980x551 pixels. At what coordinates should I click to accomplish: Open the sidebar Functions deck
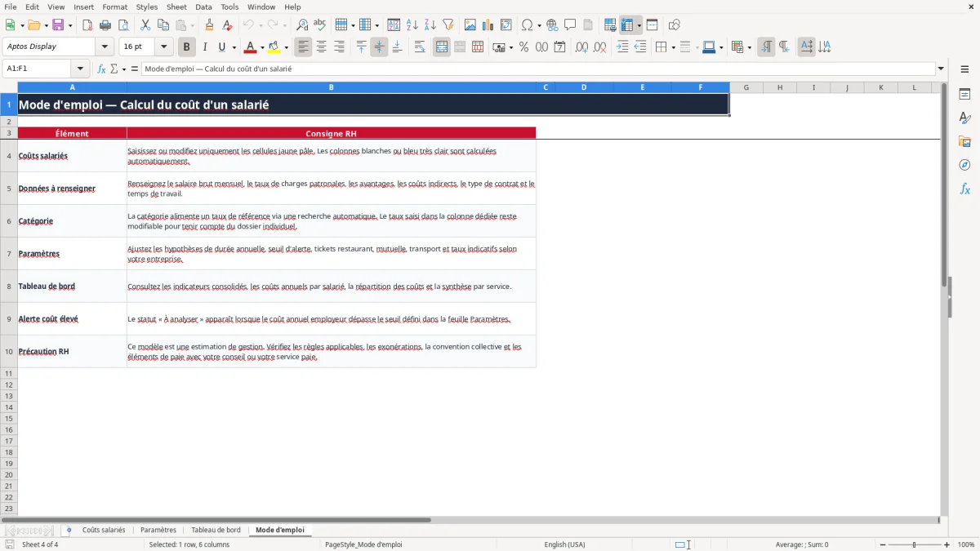(x=964, y=189)
